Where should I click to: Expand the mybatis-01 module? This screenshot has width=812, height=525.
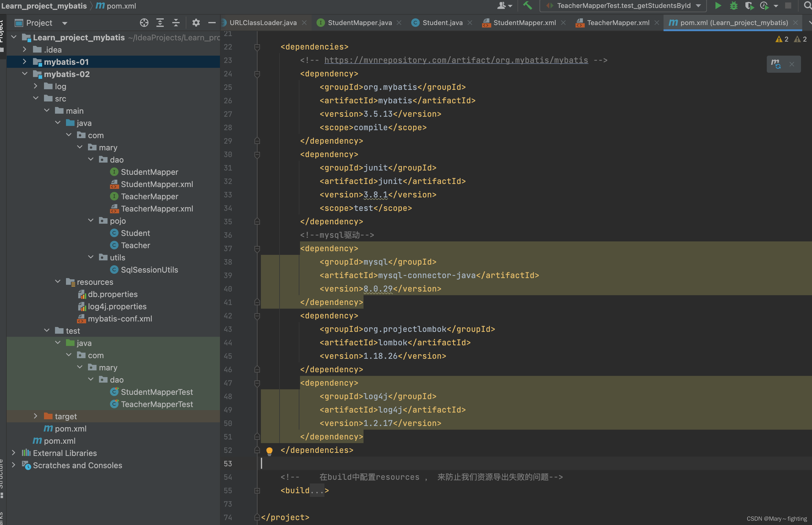[24, 61]
